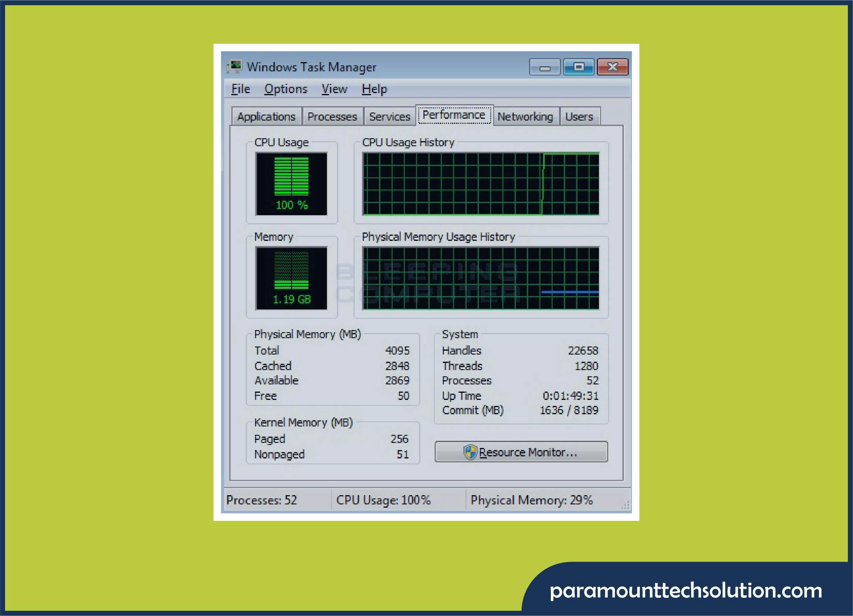Switch to the Users tab
Screen dimensions: 853x616
point(579,117)
